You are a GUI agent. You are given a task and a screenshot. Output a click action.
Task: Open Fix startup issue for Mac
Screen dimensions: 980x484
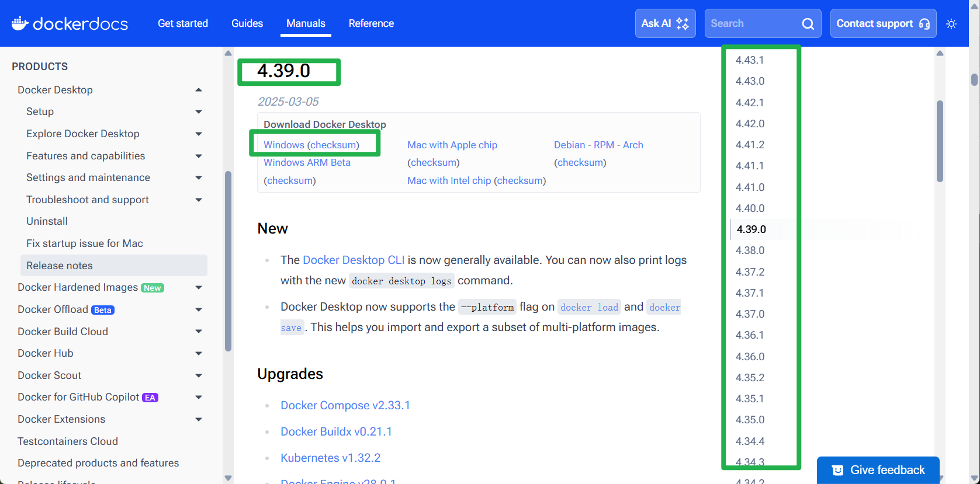pos(85,243)
